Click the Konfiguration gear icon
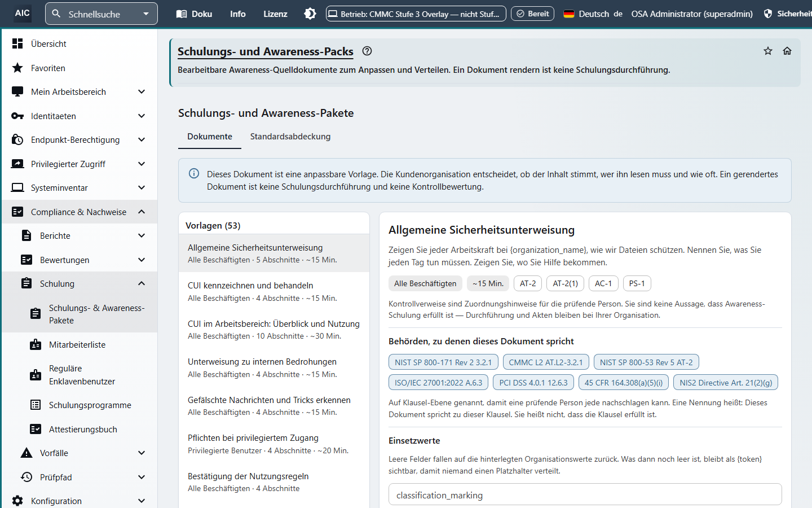Viewport: 812px width, 508px height. pos(17,501)
